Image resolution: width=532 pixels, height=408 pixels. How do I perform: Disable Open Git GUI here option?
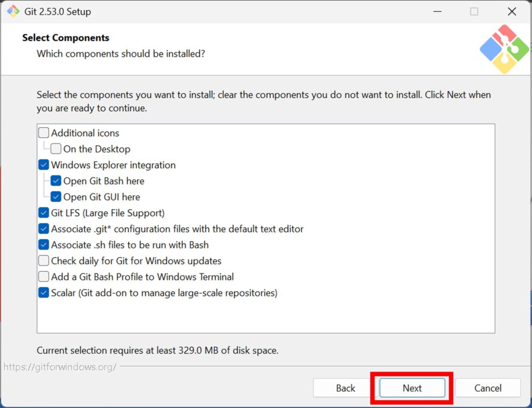56,198
